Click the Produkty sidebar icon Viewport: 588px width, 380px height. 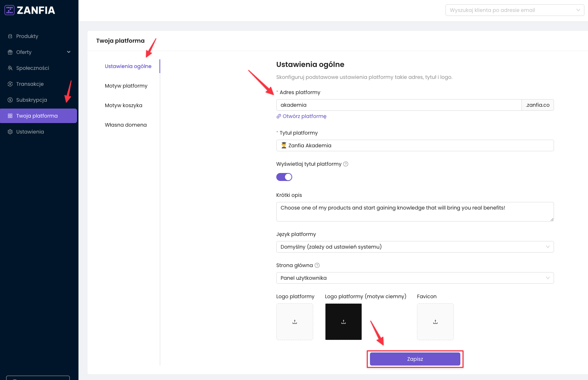[x=10, y=36]
